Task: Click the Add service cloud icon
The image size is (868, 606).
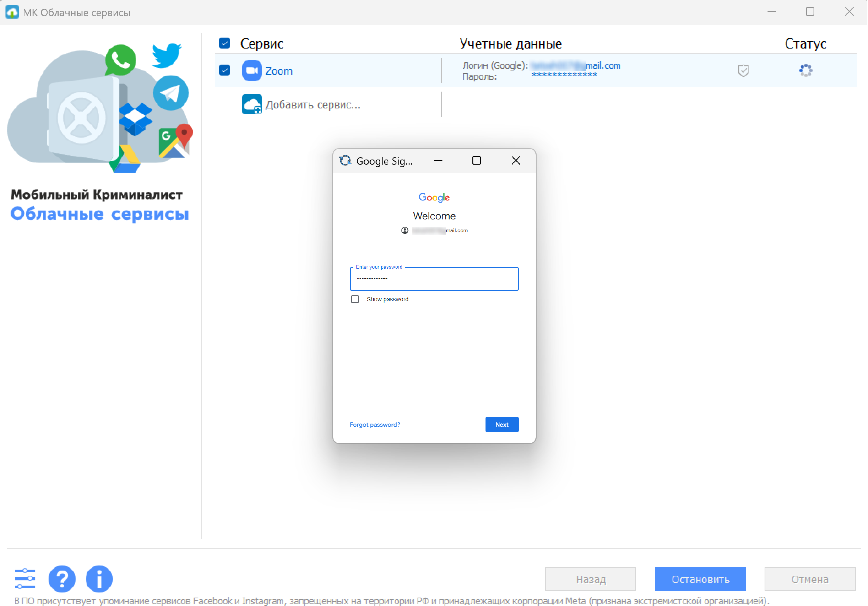Action: coord(252,104)
